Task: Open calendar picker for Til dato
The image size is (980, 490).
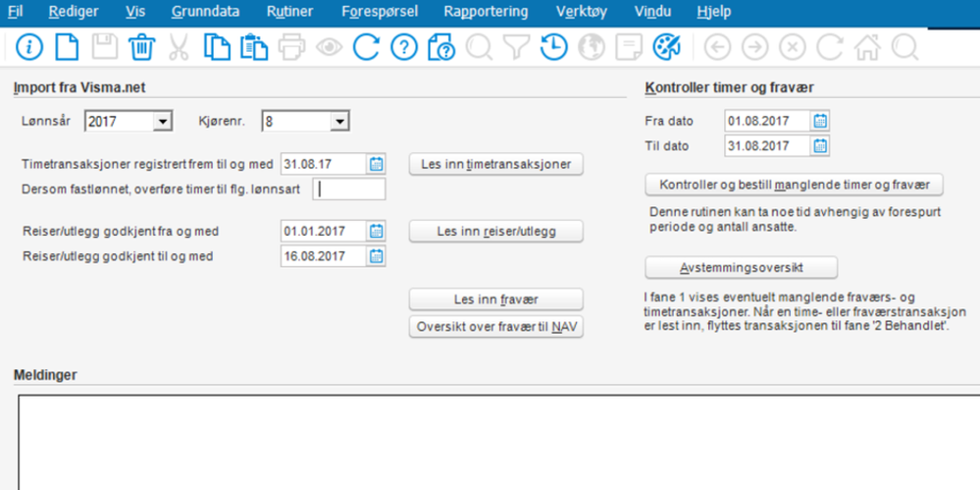Action: pyautogui.click(x=820, y=145)
